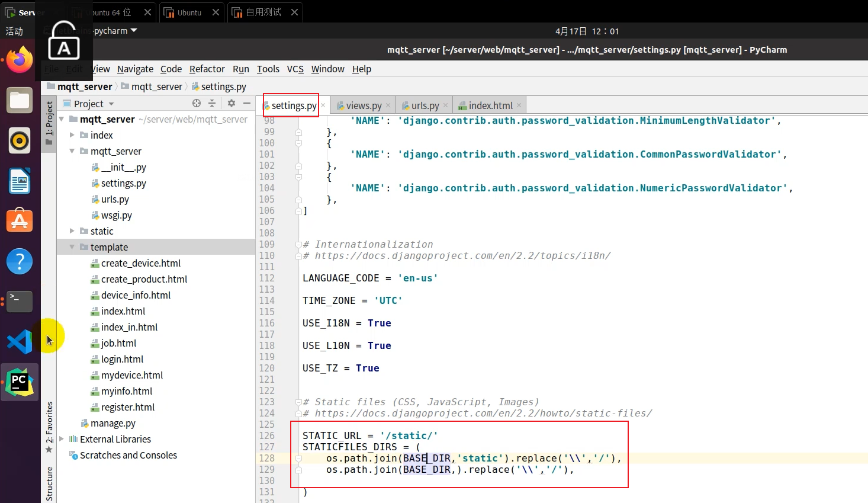Viewport: 868px width, 503px height.
Task: Open Project panel settings gear
Action: (x=232, y=103)
